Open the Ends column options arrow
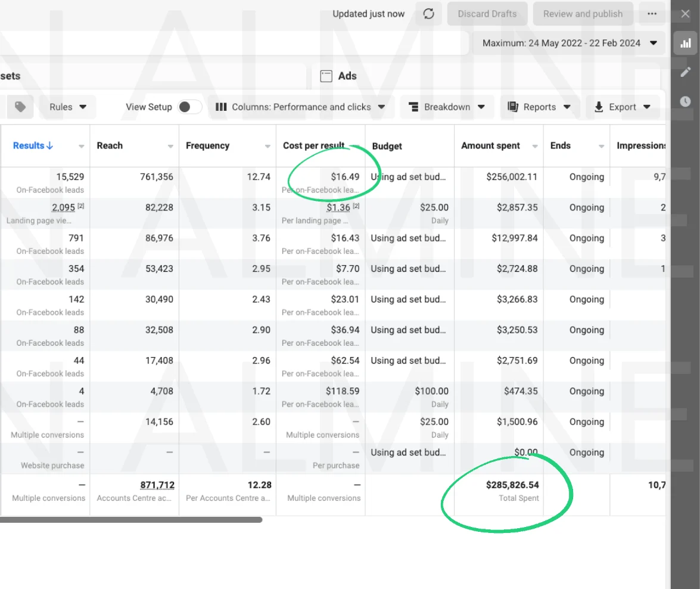This screenshot has height=589, width=700. 601,146
